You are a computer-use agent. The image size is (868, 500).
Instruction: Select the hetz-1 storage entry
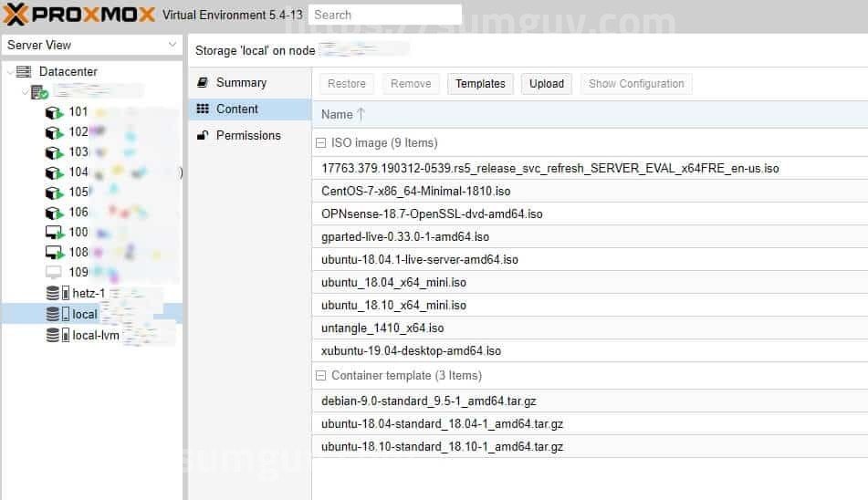(x=89, y=293)
